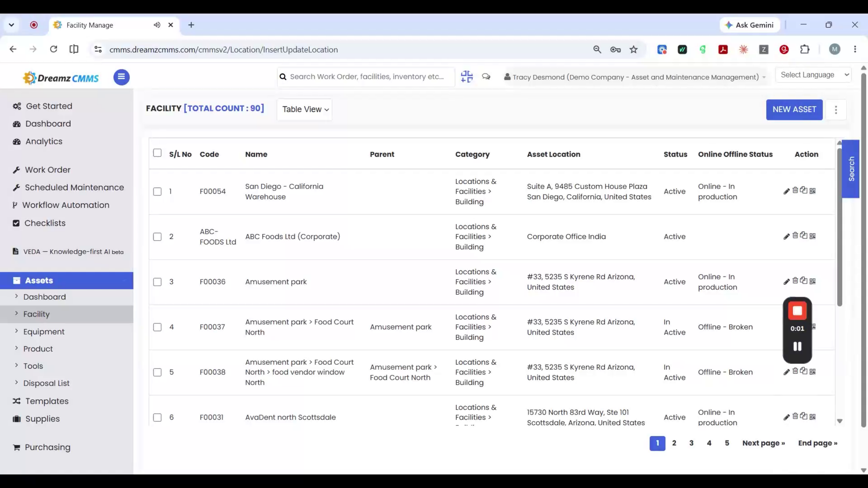Open Scheduled Maintenance menu
The width and height of the screenshot is (868, 488).
(74, 188)
